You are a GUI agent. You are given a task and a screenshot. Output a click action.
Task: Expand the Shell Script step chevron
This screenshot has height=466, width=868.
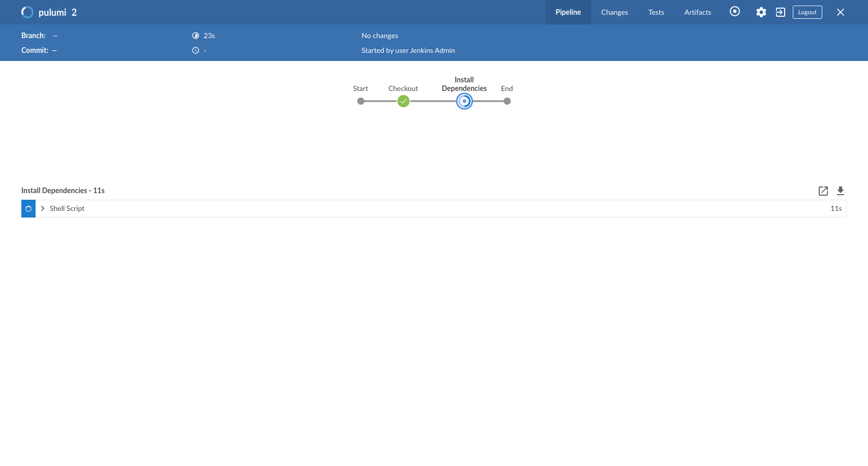coord(43,208)
